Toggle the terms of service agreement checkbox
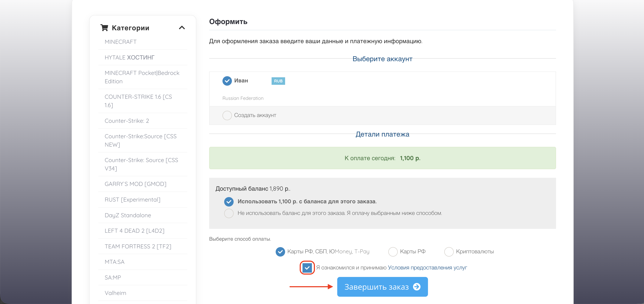 (307, 268)
